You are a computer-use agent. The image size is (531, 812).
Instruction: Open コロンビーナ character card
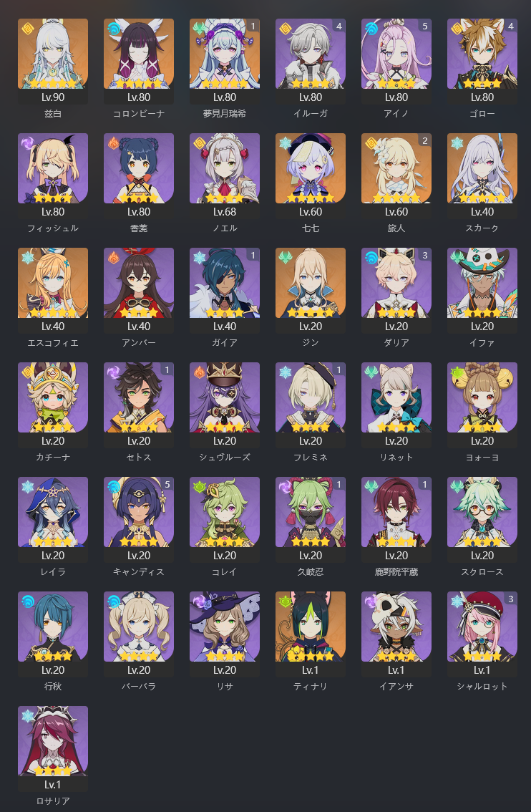click(139, 62)
